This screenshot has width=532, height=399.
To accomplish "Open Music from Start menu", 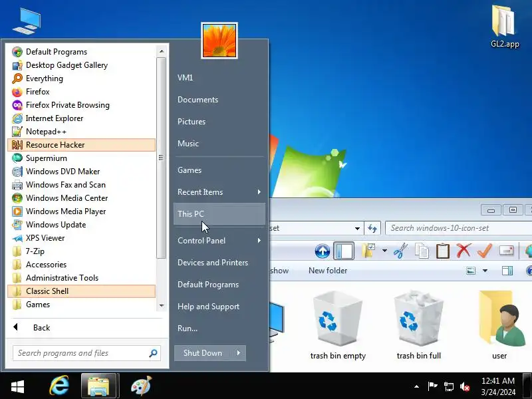I will coord(219,144).
